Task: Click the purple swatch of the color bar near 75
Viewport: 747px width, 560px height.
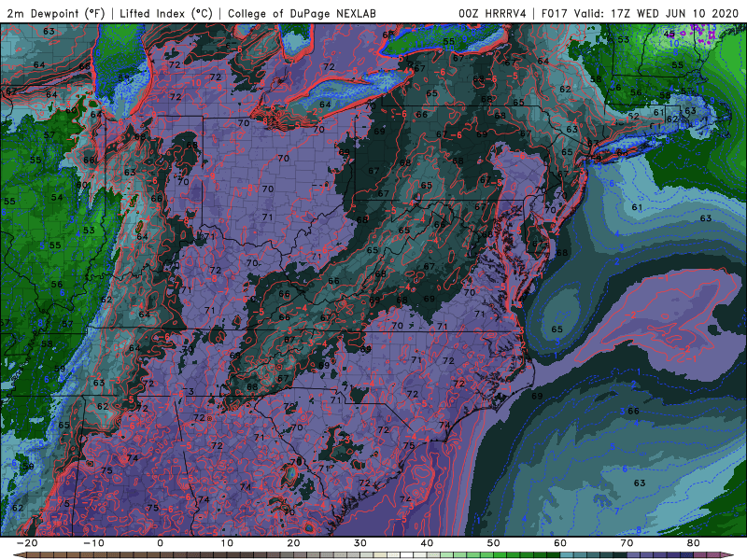Action: pos(660,555)
